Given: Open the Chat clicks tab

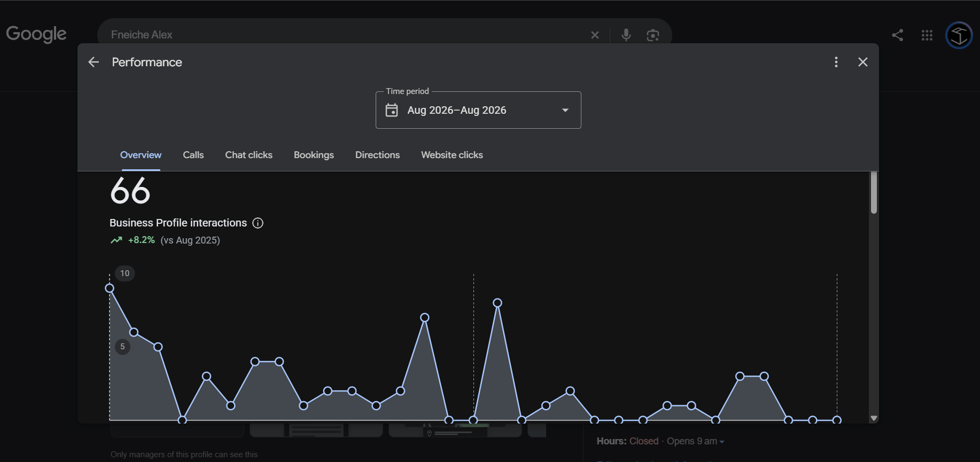Looking at the screenshot, I should (x=249, y=155).
